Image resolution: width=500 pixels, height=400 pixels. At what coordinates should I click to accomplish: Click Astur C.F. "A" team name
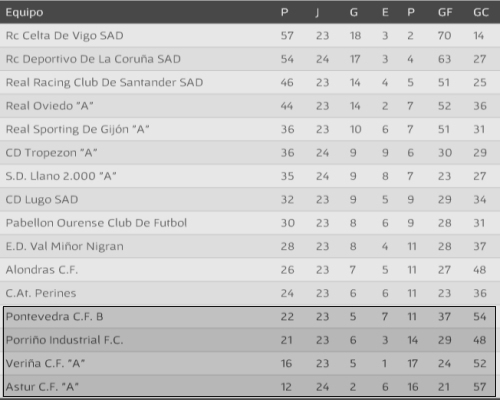coord(42,387)
